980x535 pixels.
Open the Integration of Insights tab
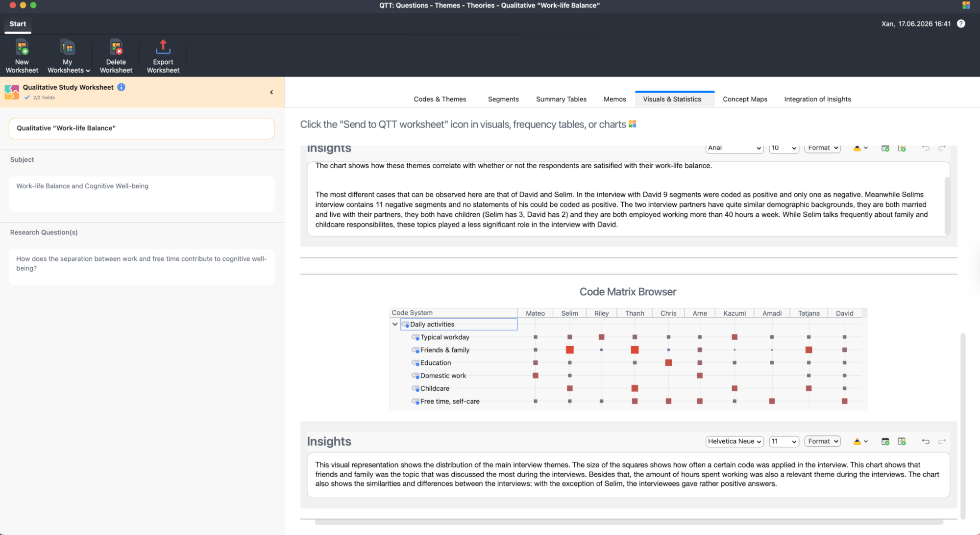(x=817, y=99)
